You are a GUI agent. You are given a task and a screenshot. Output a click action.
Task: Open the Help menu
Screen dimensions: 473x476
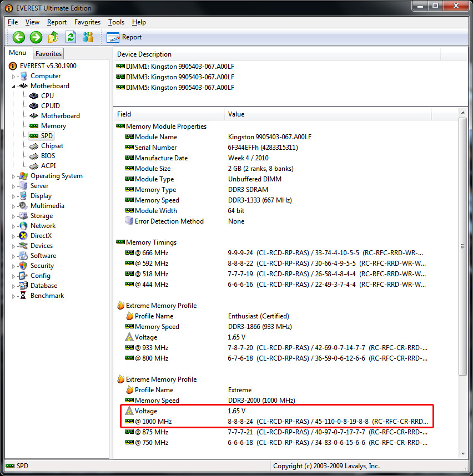pos(139,22)
